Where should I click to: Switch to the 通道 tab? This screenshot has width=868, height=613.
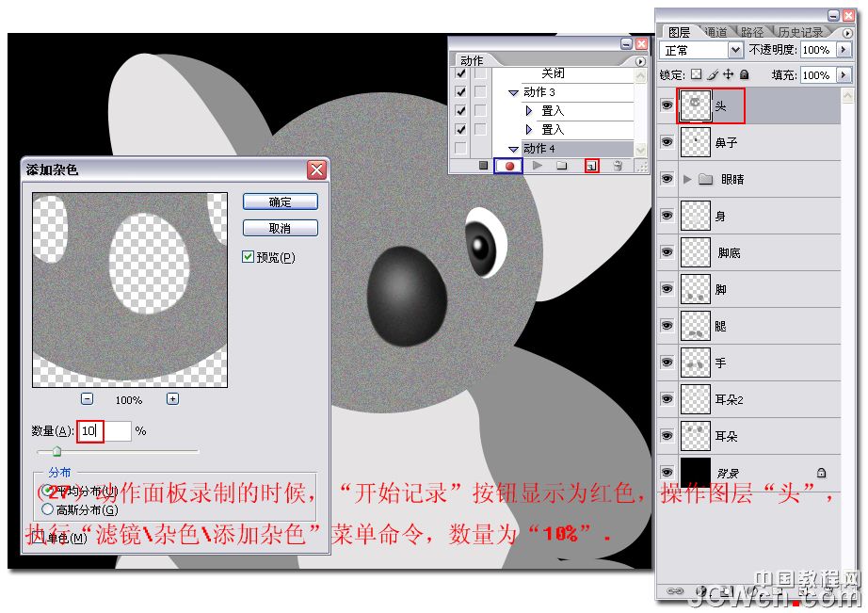coord(716,33)
